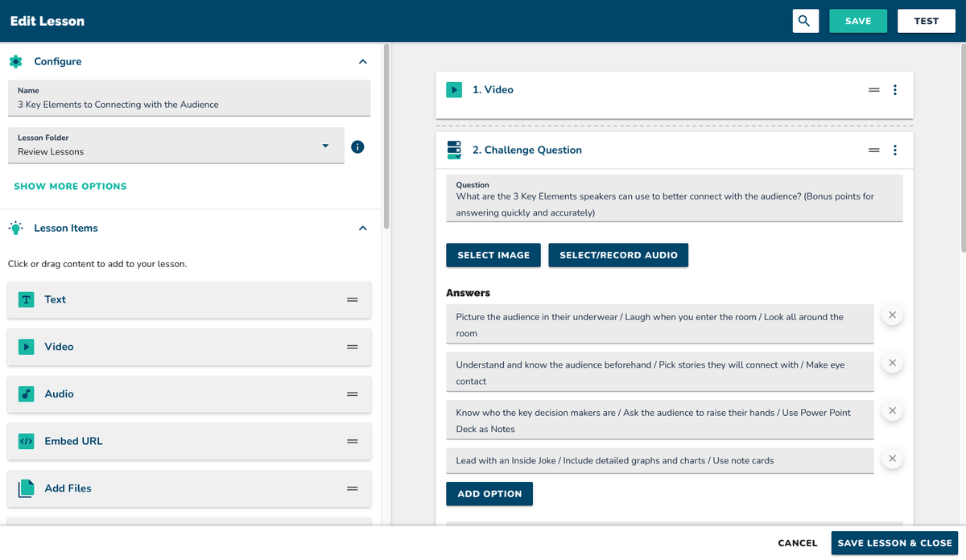Open the Challenge Question three-dot menu
The height and width of the screenshot is (560, 966).
[895, 150]
